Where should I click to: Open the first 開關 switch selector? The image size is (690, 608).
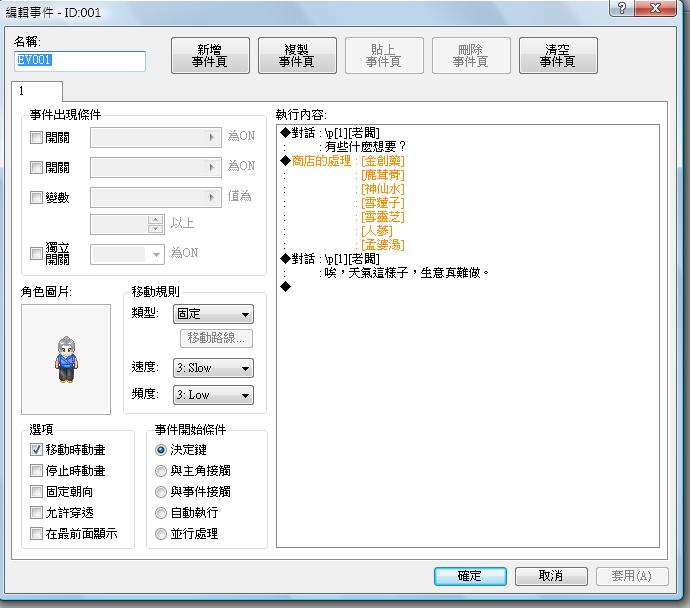coord(156,138)
